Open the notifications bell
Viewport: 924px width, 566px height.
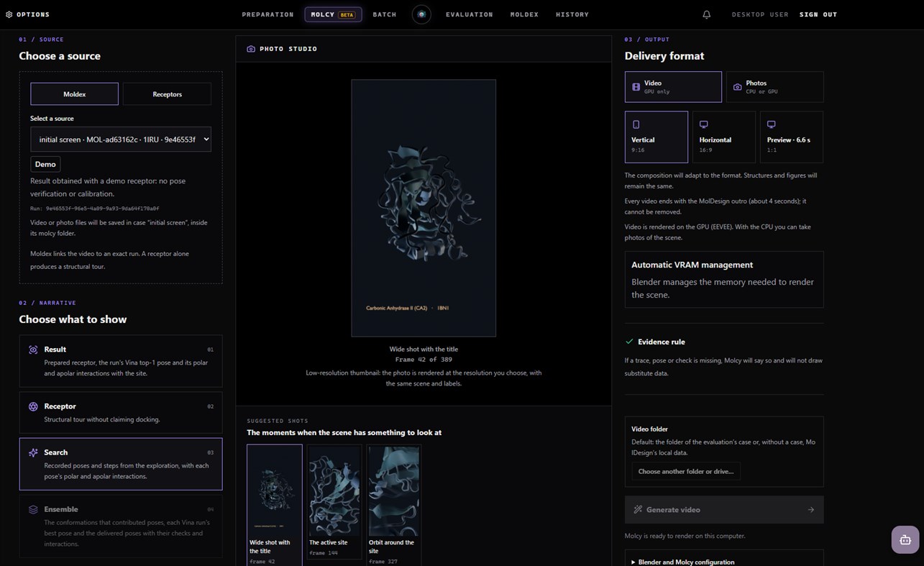706,14
